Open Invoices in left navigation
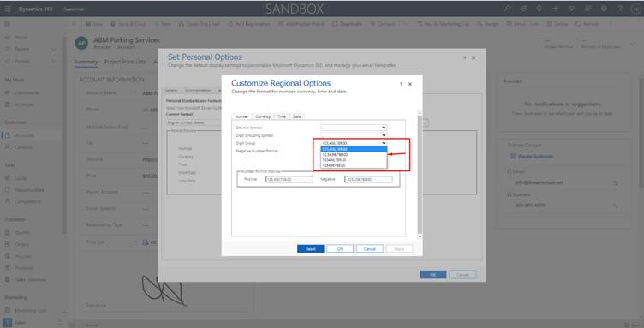The width and height of the screenshot is (644, 328). pyautogui.click(x=23, y=256)
